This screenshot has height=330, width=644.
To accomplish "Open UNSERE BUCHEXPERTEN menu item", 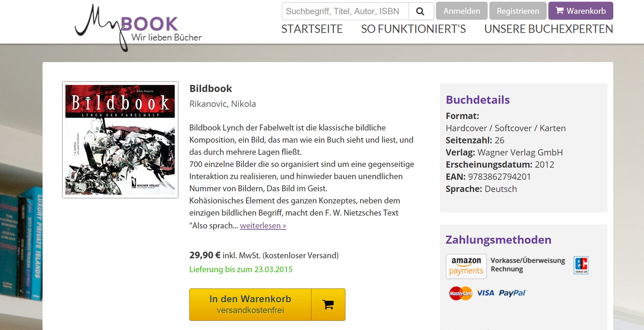I will pos(549,29).
